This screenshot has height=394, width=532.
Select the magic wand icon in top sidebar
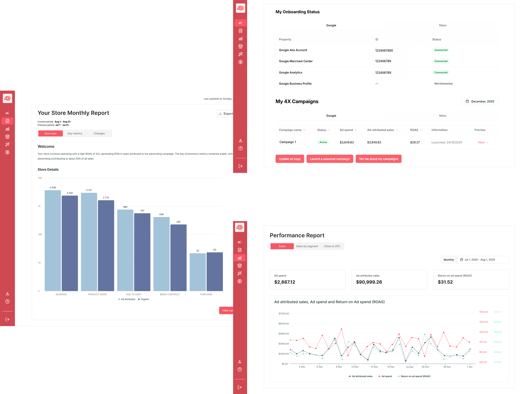click(x=240, y=54)
